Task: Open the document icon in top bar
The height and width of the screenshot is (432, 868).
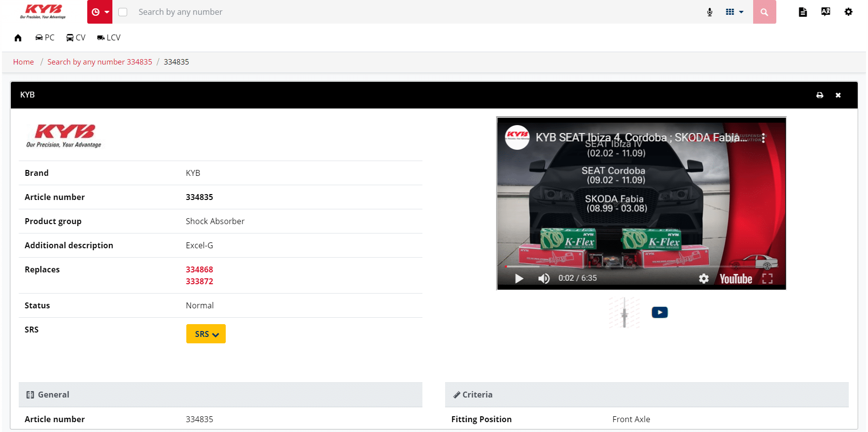Action: pos(802,12)
